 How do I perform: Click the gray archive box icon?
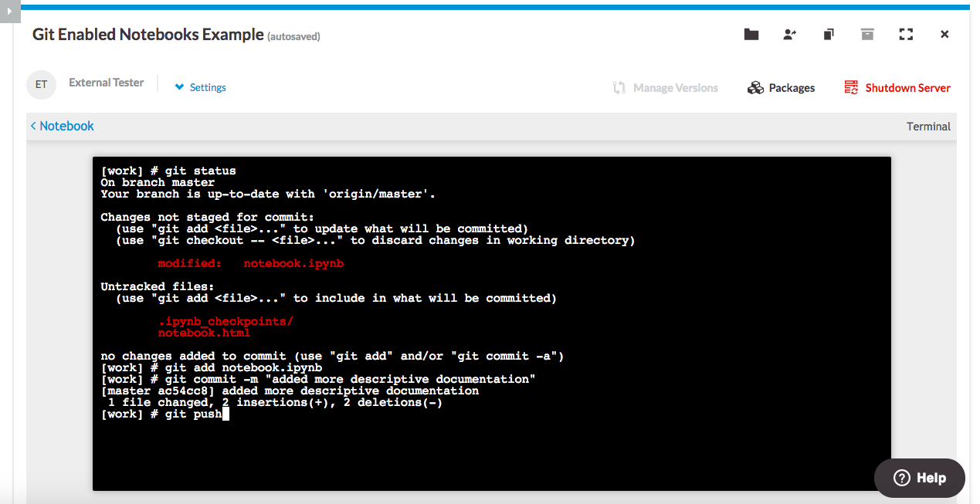867,35
